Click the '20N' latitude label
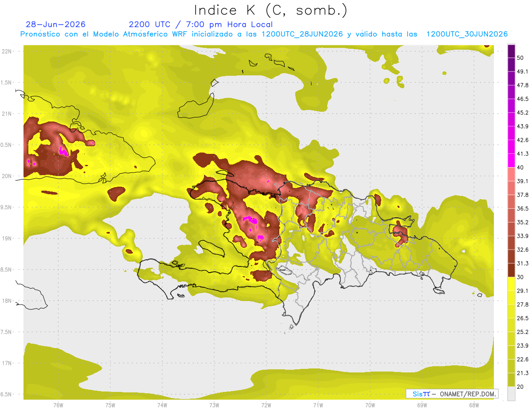This screenshot has height=411, width=532. [x=8, y=176]
